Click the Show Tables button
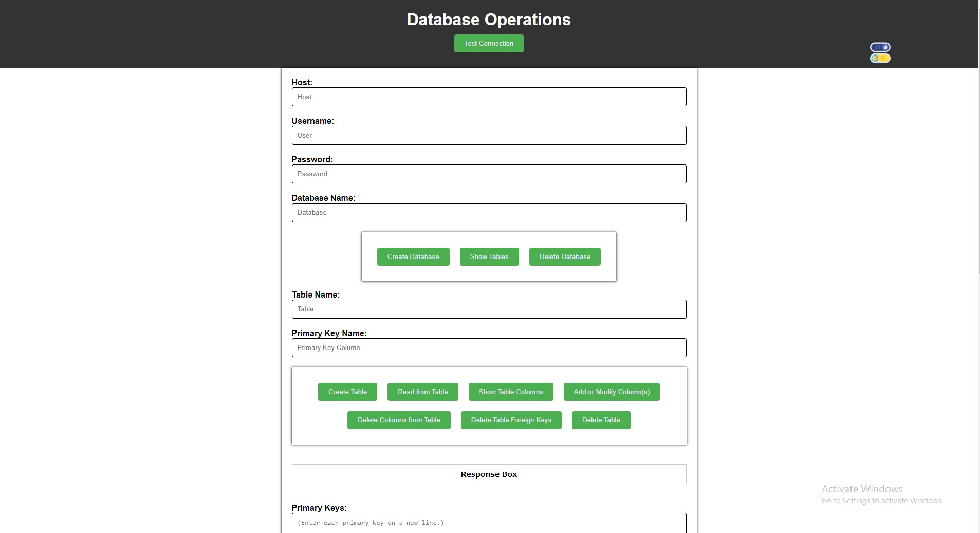The width and height of the screenshot is (980, 533). pyautogui.click(x=489, y=257)
